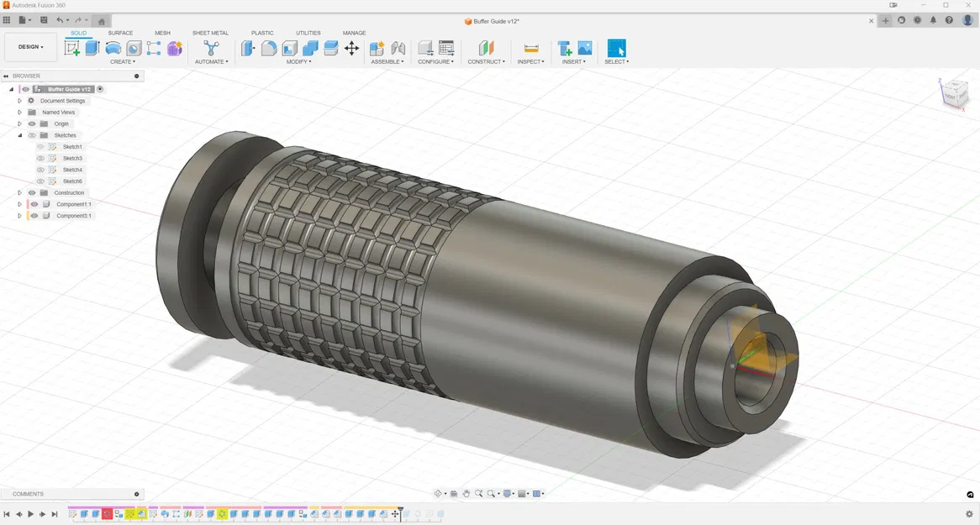Open the Orbit tool in navigation bar
Image resolution: width=980 pixels, height=525 pixels.
[438, 494]
